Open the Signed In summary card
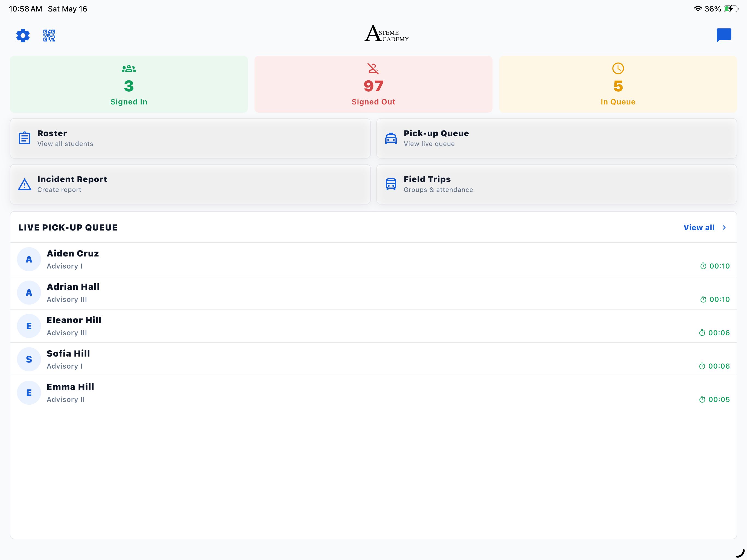747x560 pixels. [129, 84]
